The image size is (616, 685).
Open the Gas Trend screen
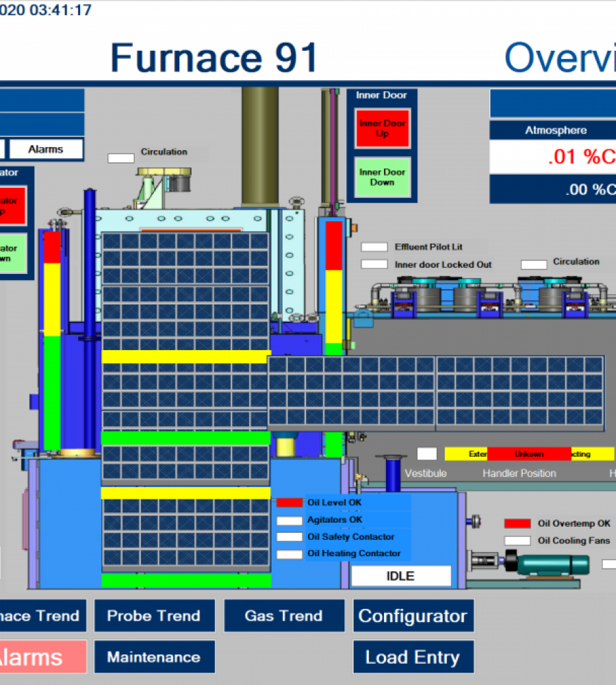[x=284, y=616]
